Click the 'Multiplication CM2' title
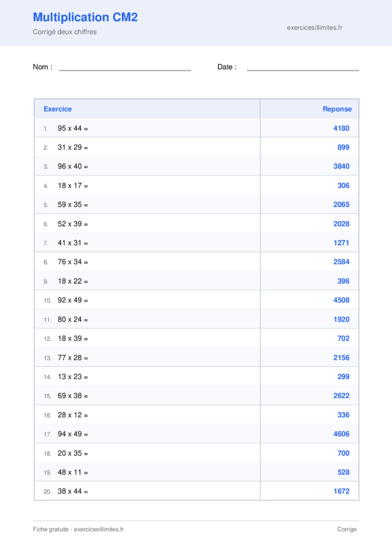 85,17
